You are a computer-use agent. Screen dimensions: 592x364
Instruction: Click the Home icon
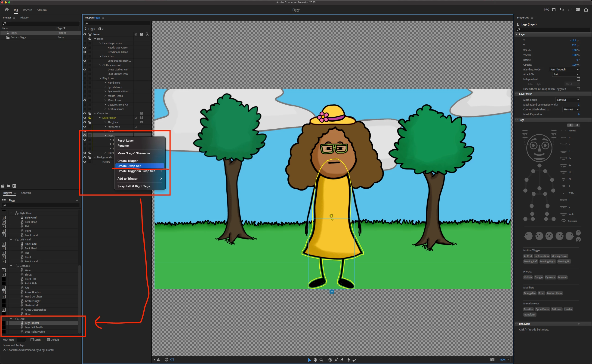click(6, 10)
